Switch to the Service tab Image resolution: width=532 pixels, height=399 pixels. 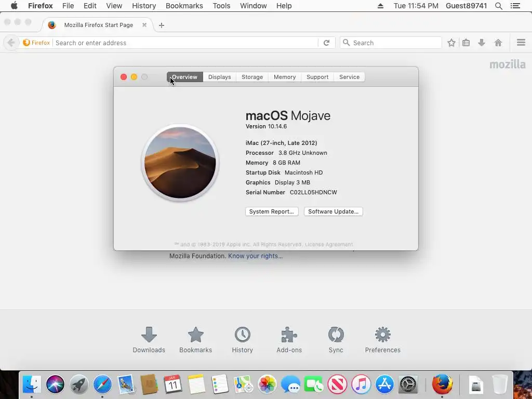[x=349, y=77]
